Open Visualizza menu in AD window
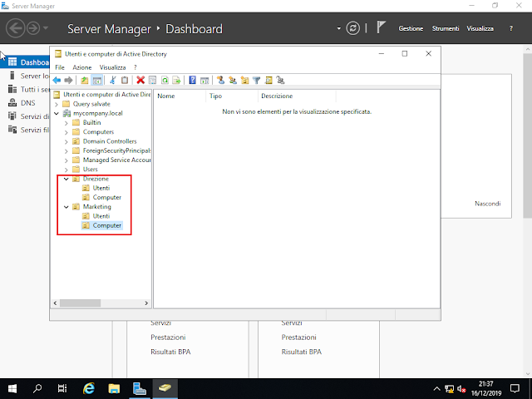This screenshot has width=532, height=399. [112, 67]
